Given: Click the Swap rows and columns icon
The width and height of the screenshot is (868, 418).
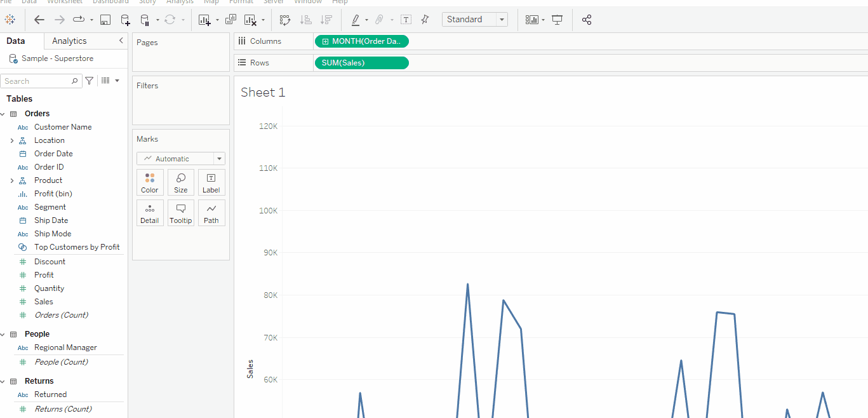Looking at the screenshot, I should (x=285, y=20).
